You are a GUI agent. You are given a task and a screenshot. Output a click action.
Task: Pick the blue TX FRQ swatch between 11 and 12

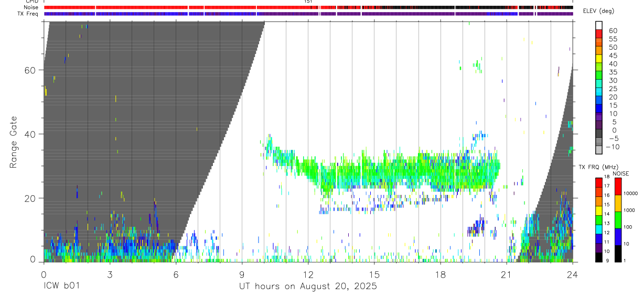click(x=599, y=239)
